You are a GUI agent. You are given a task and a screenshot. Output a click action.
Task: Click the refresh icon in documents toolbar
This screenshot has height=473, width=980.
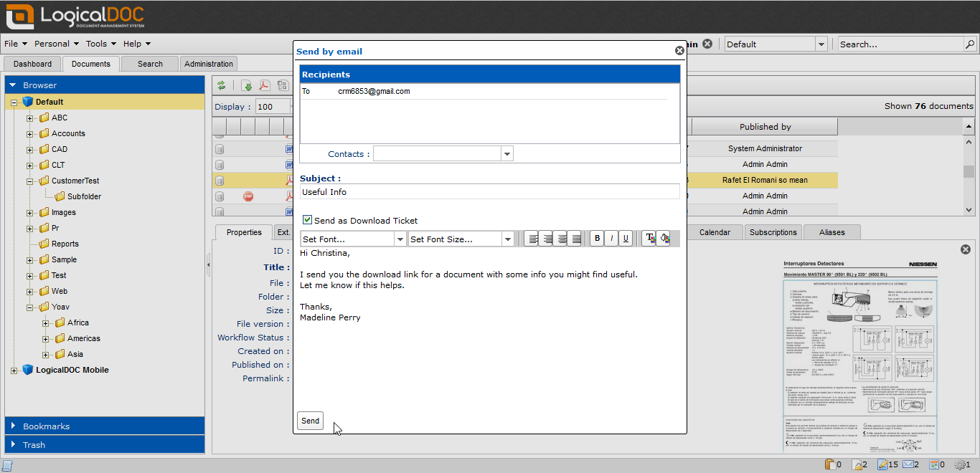222,86
